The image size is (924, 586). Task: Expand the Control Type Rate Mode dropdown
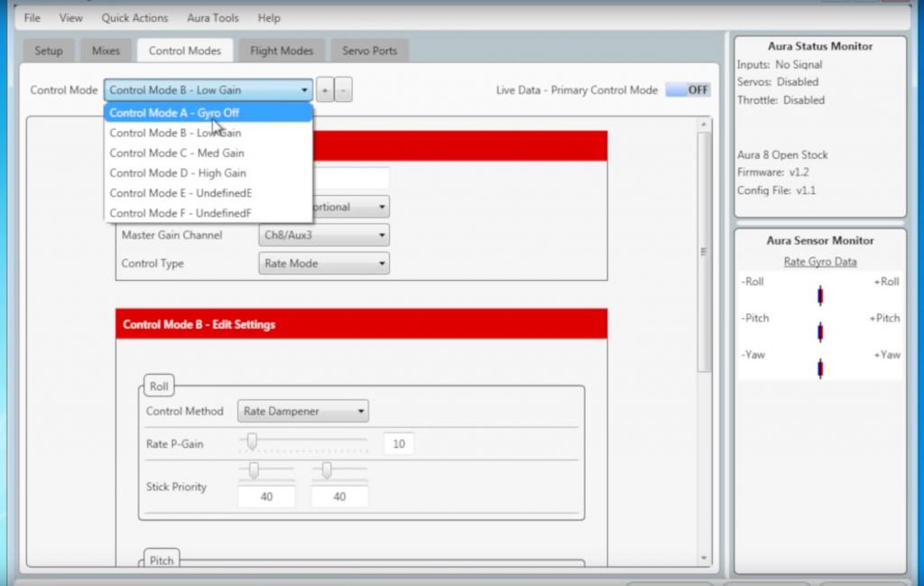click(x=324, y=264)
